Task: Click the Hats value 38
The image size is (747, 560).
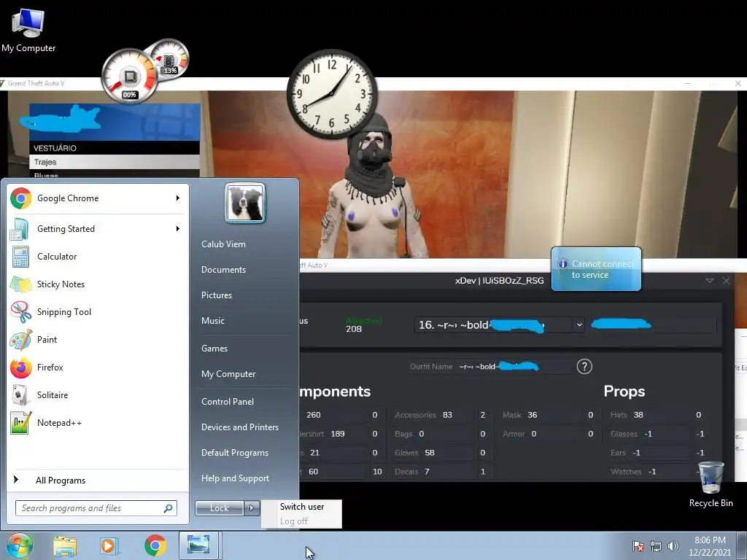Action: 638,415
